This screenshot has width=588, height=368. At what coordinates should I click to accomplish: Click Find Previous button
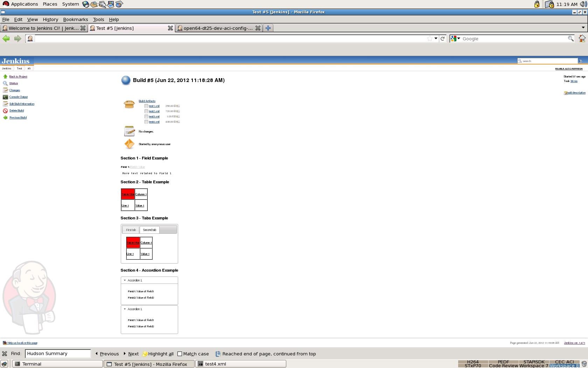(107, 354)
